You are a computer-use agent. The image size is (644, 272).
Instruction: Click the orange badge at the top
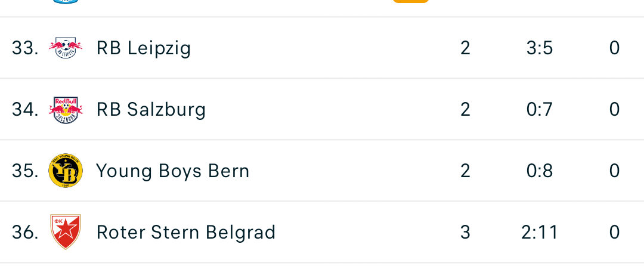[411, 1]
